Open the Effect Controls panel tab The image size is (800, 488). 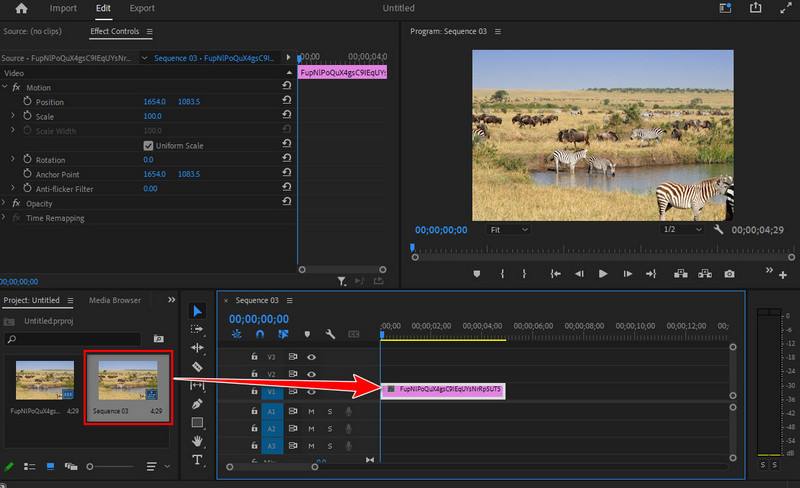click(x=114, y=31)
